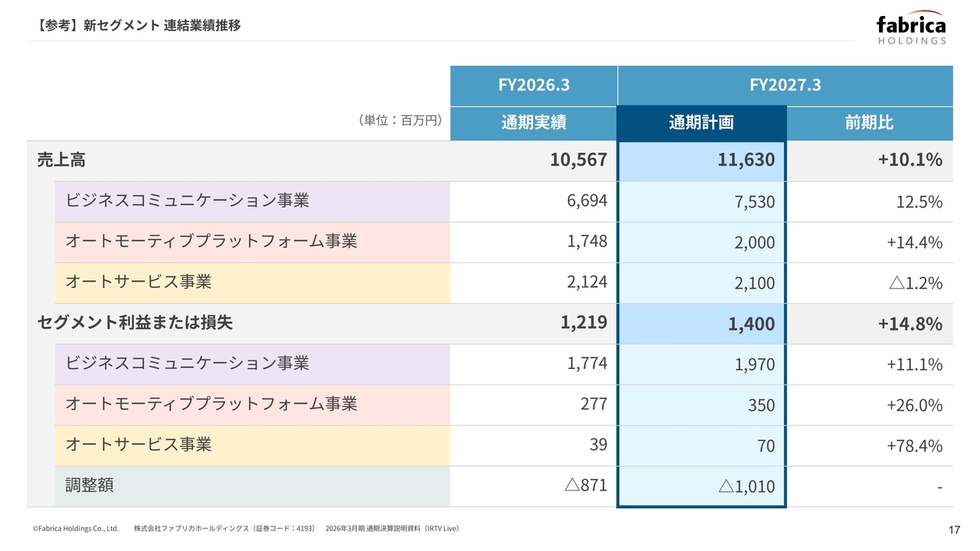
Task: Click the ©Fabrica Holdings Co., Ltd. footer text
Action: (x=75, y=529)
